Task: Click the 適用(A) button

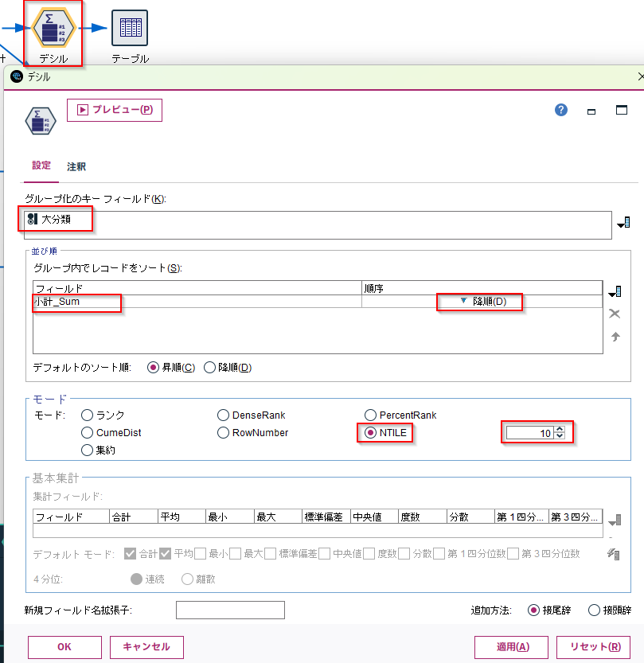Action: (511, 647)
